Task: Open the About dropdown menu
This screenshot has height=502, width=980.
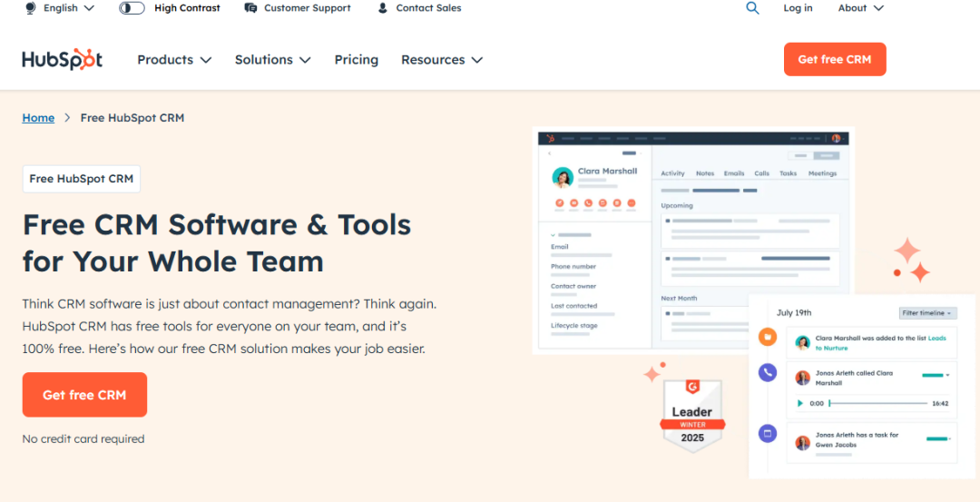Action: click(x=860, y=8)
